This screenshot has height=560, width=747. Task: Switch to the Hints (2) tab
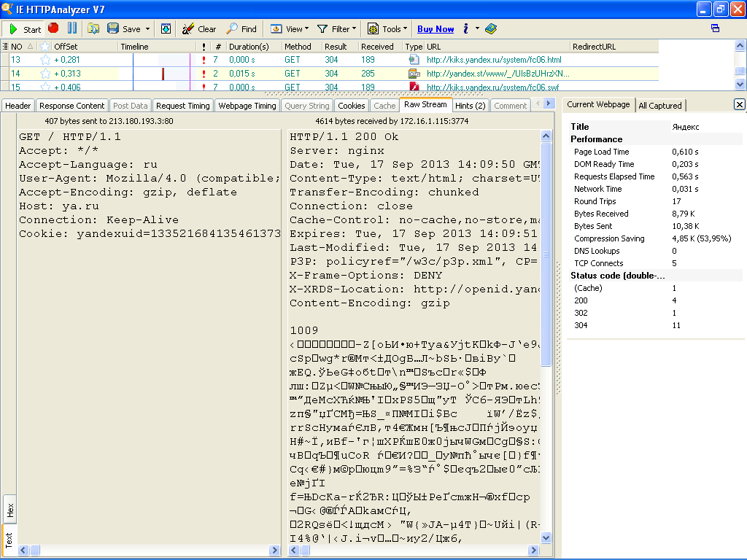(471, 106)
